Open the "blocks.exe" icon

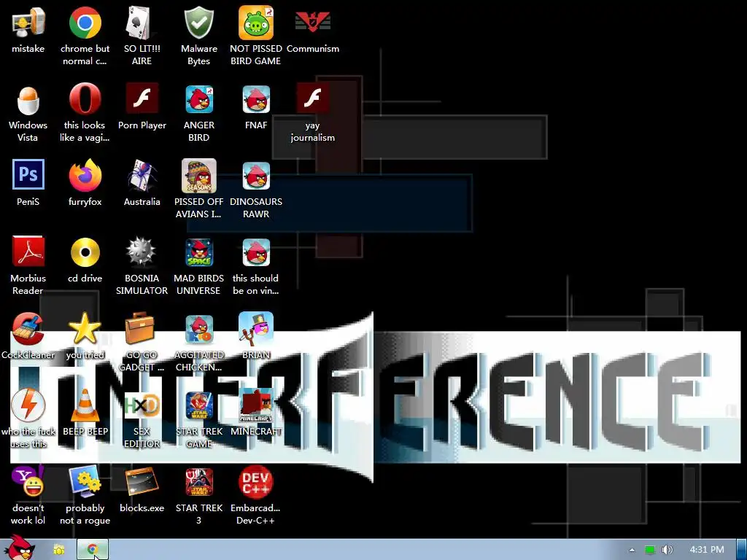pyautogui.click(x=142, y=483)
